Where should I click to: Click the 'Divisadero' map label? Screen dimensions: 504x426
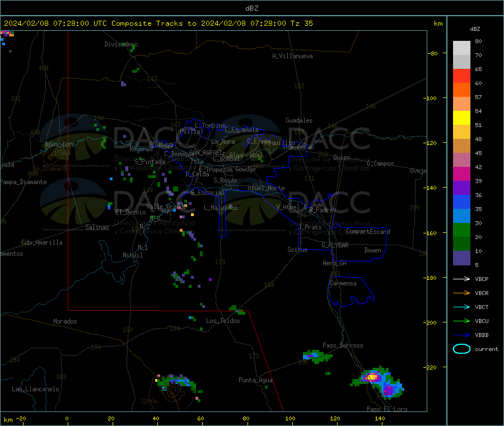click(x=121, y=44)
